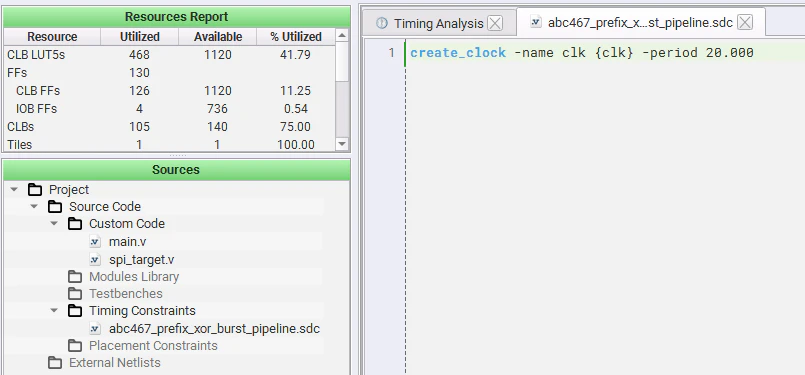Screen dimensions: 805x375
Task: Open spi_target.v source file
Action: click(142, 259)
